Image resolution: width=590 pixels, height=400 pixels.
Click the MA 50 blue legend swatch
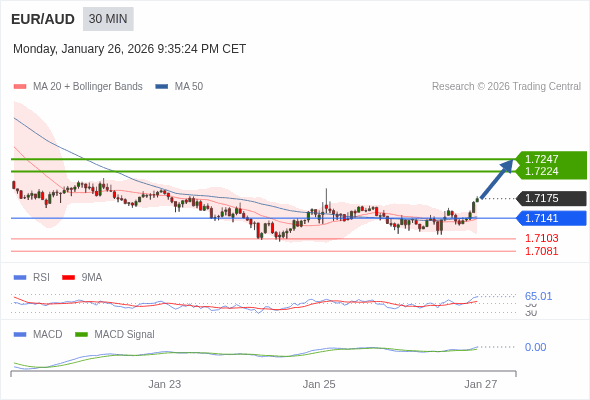(162, 87)
